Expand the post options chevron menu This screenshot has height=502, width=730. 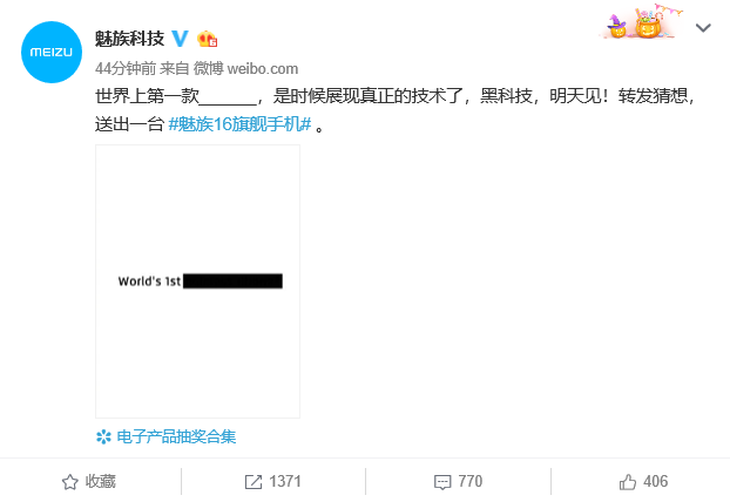(703, 28)
